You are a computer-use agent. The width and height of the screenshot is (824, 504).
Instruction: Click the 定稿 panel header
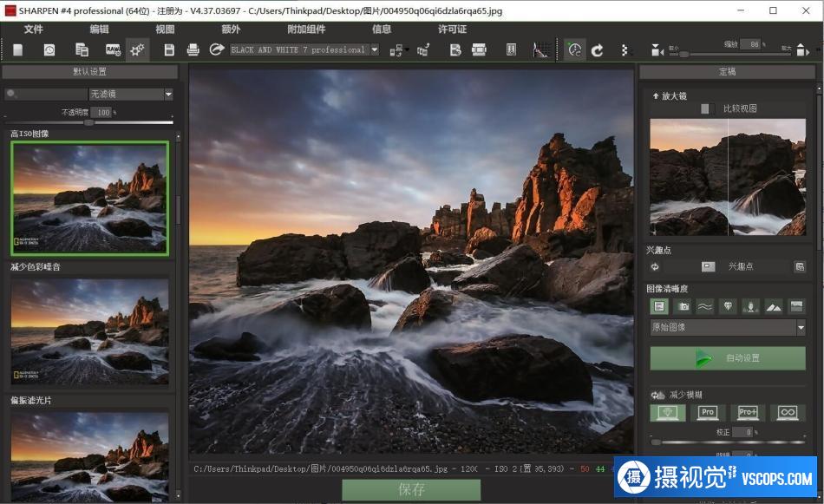[728, 71]
